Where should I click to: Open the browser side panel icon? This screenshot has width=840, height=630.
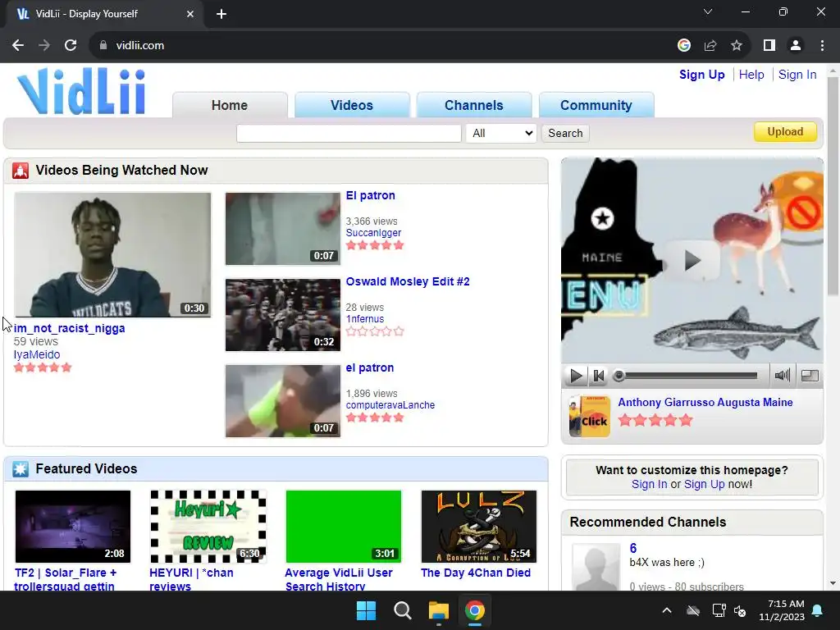pos(769,46)
